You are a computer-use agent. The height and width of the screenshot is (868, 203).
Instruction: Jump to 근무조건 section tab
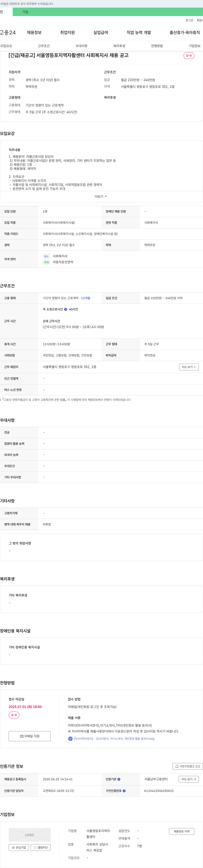44,46
